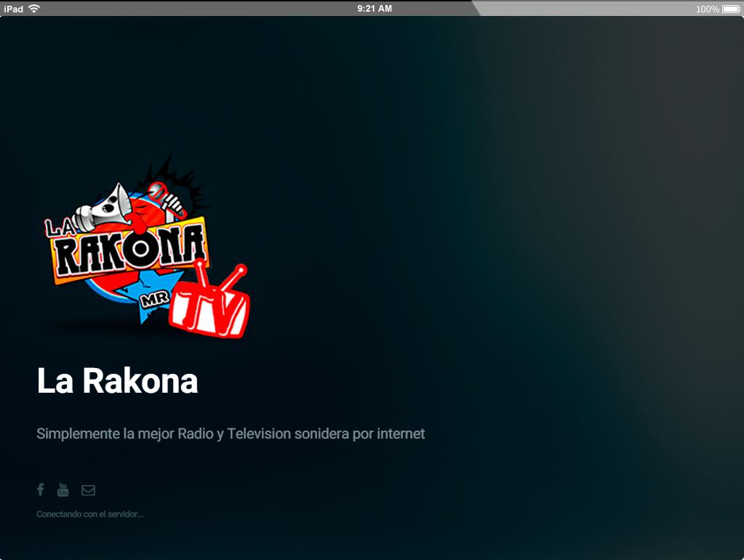Image resolution: width=744 pixels, height=560 pixels.
Task: Open the Facebook page icon
Action: point(41,489)
